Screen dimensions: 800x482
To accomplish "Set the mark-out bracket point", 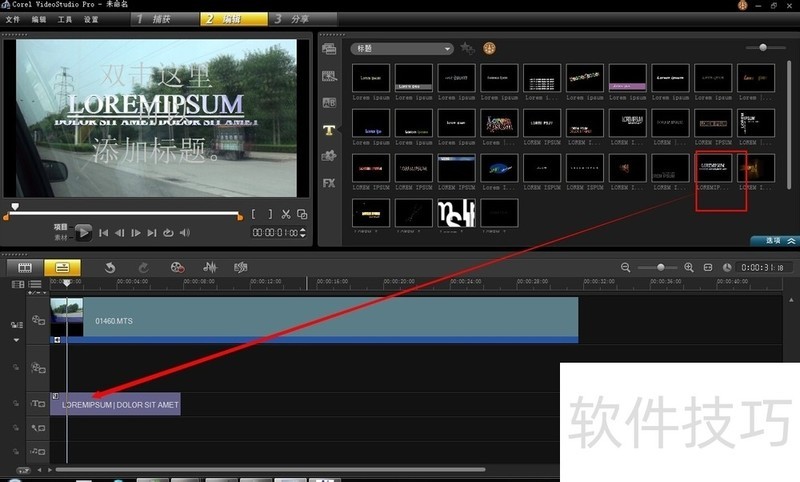I will pyautogui.click(x=270, y=214).
